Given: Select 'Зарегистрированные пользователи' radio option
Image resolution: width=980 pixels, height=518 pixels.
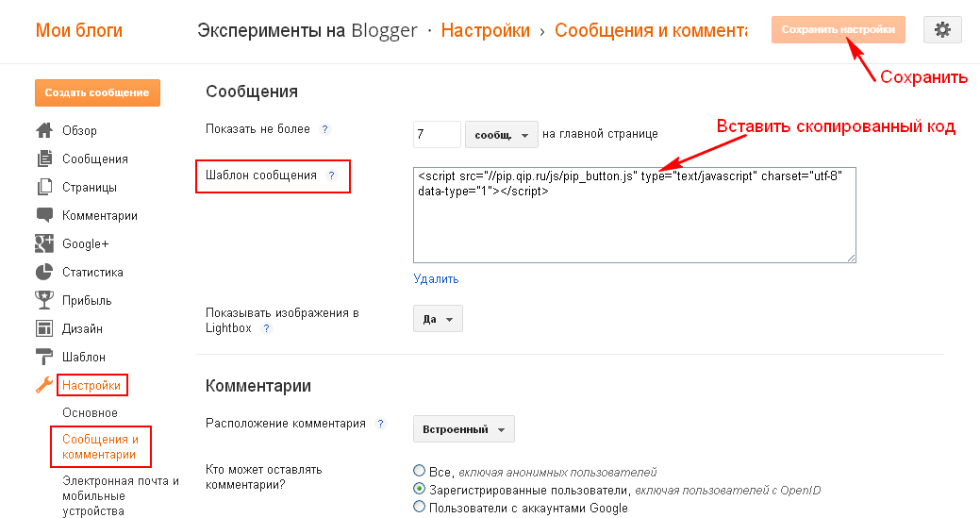Looking at the screenshot, I should [420, 489].
